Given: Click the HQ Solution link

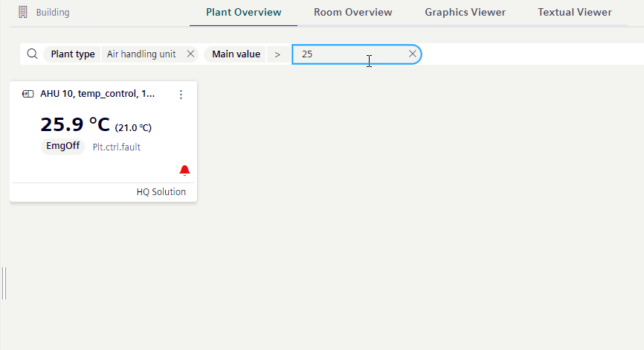Looking at the screenshot, I should (161, 192).
